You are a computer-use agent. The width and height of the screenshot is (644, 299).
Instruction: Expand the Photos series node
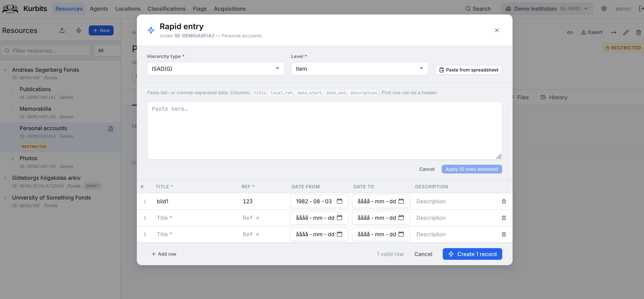pos(13,158)
